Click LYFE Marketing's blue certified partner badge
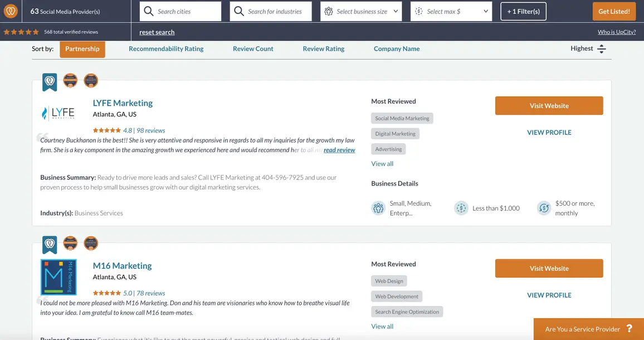This screenshot has width=644, height=340. tap(50, 82)
